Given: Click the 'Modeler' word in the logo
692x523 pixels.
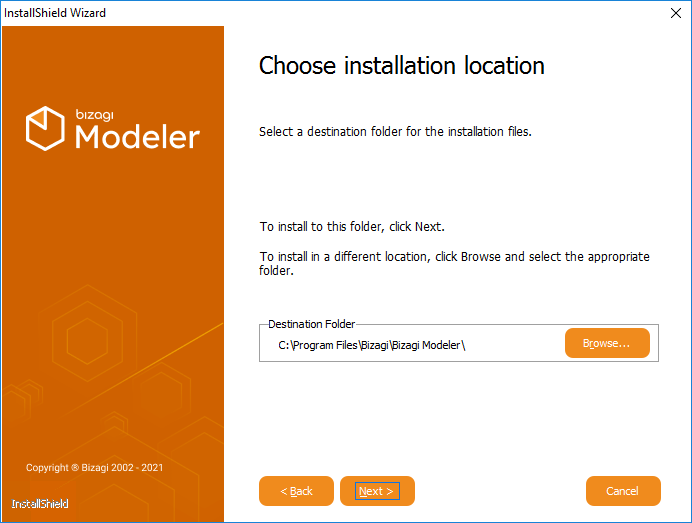Looking at the screenshot, I should click(137, 137).
